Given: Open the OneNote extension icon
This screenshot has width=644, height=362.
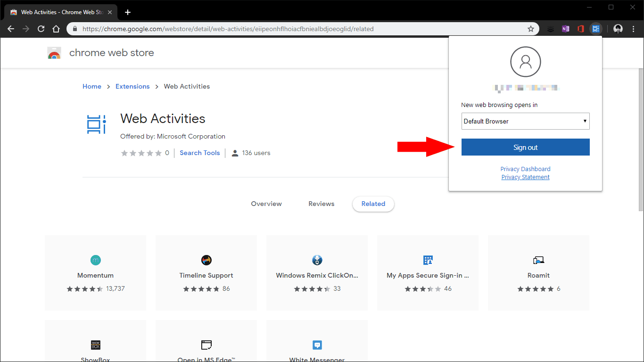Looking at the screenshot, I should coord(566,29).
